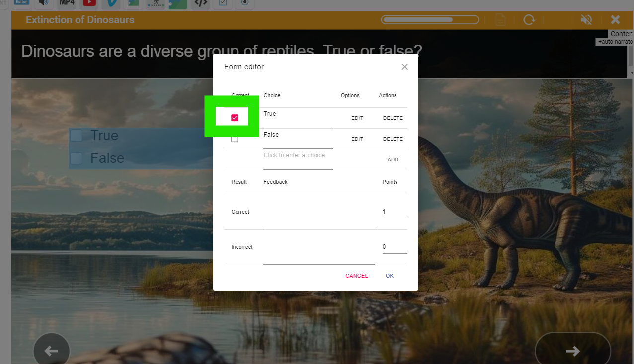Select the slide question heading text
The width and height of the screenshot is (634, 364).
[x=222, y=51]
